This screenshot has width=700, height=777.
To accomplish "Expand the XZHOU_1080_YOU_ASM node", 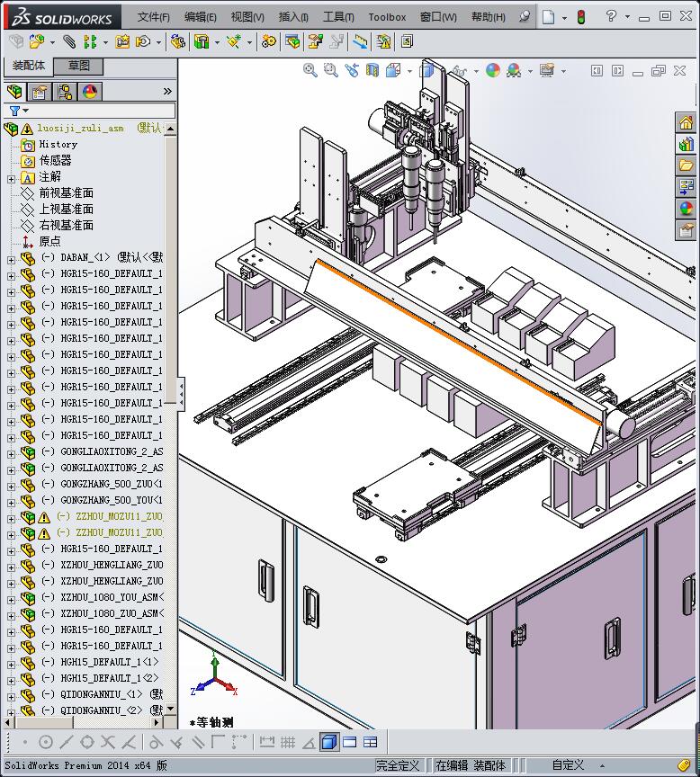I will pos(12,600).
